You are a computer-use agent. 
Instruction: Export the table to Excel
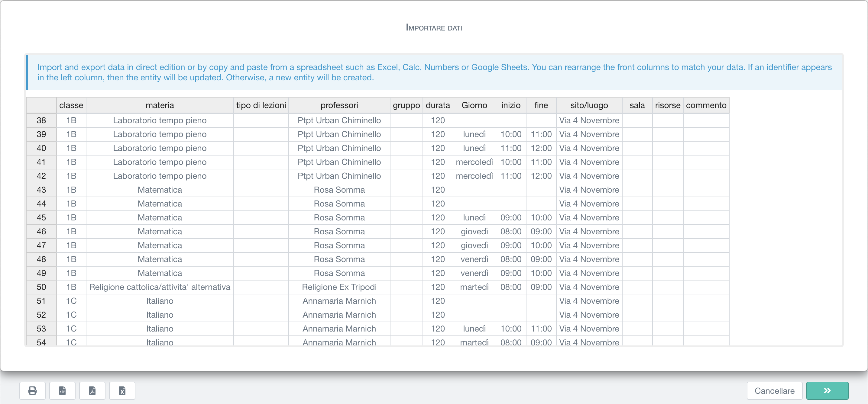[x=122, y=390]
